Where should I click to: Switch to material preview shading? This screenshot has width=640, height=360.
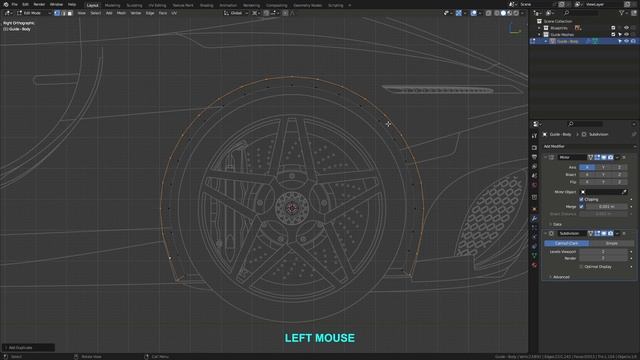point(510,13)
